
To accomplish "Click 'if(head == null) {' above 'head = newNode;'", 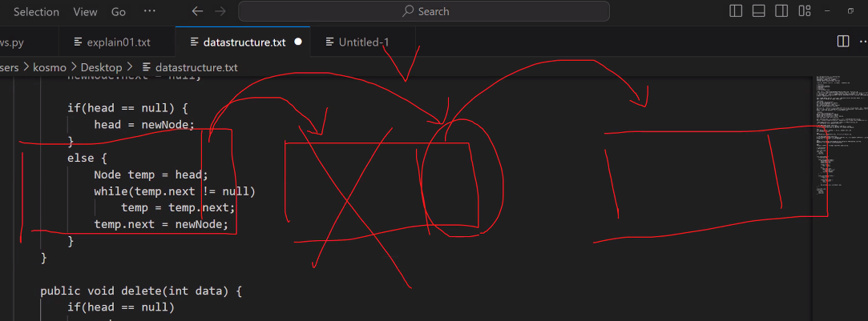I will (x=128, y=108).
